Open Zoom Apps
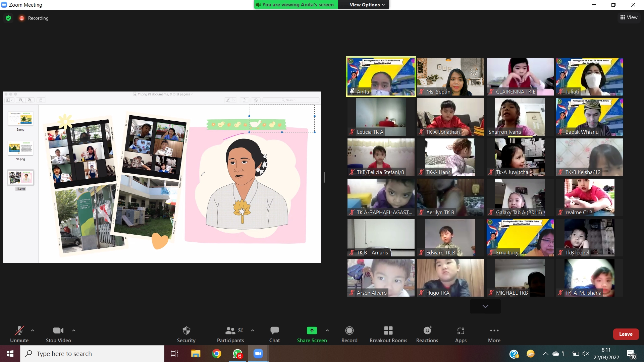 (x=461, y=334)
